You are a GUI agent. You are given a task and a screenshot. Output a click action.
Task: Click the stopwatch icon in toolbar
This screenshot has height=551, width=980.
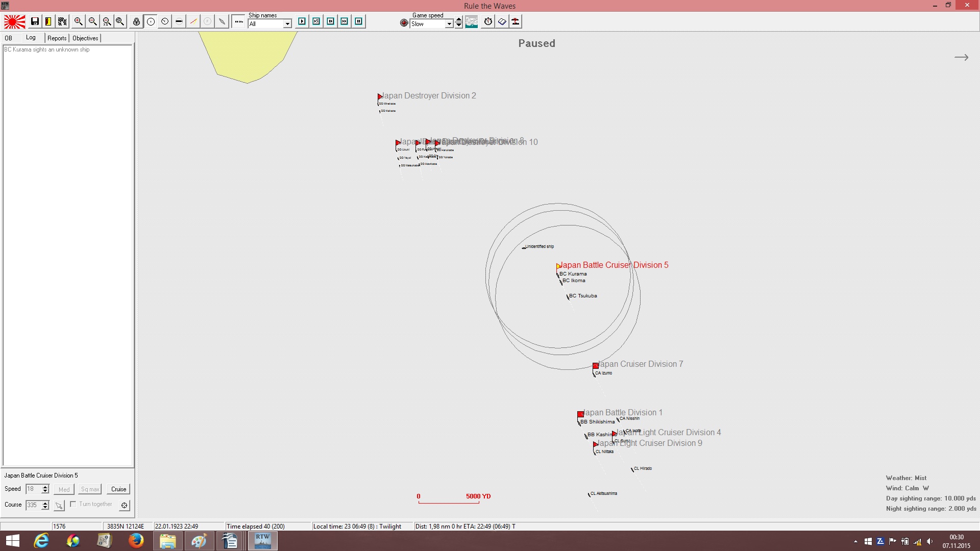(x=488, y=21)
